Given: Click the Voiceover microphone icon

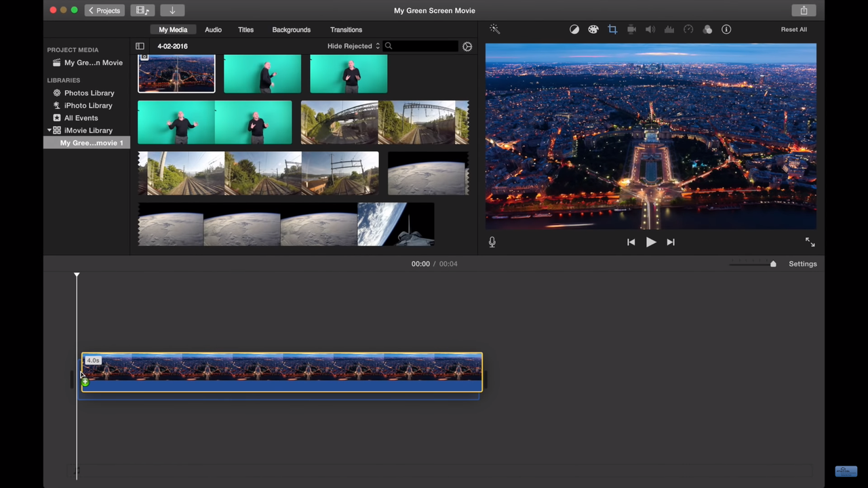Looking at the screenshot, I should (x=492, y=241).
